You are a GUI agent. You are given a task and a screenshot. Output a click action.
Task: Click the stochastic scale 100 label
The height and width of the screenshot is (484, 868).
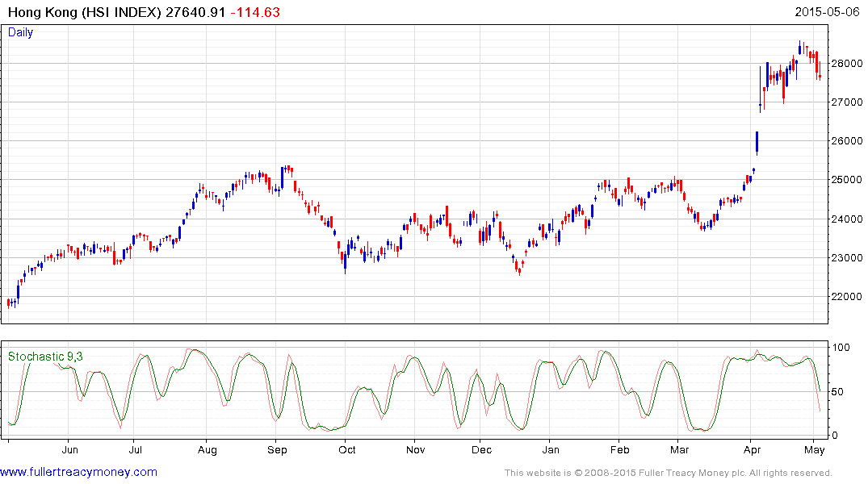(x=841, y=348)
